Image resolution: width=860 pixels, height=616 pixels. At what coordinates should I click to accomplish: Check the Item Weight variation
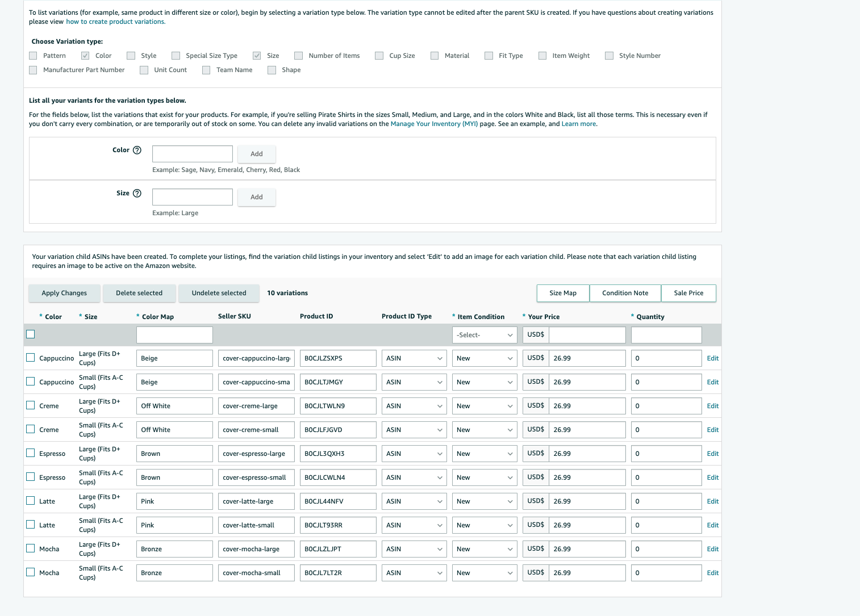pyautogui.click(x=542, y=56)
